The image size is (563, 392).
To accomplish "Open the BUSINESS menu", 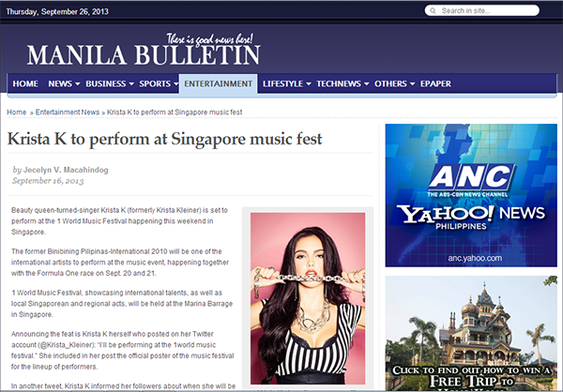I will click(105, 83).
